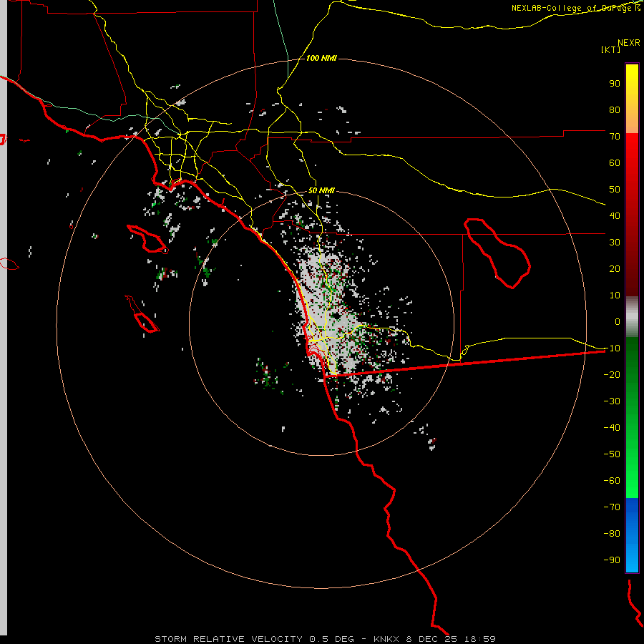Click the positive 10 knot scale label
The image size is (644, 644).
[615, 296]
